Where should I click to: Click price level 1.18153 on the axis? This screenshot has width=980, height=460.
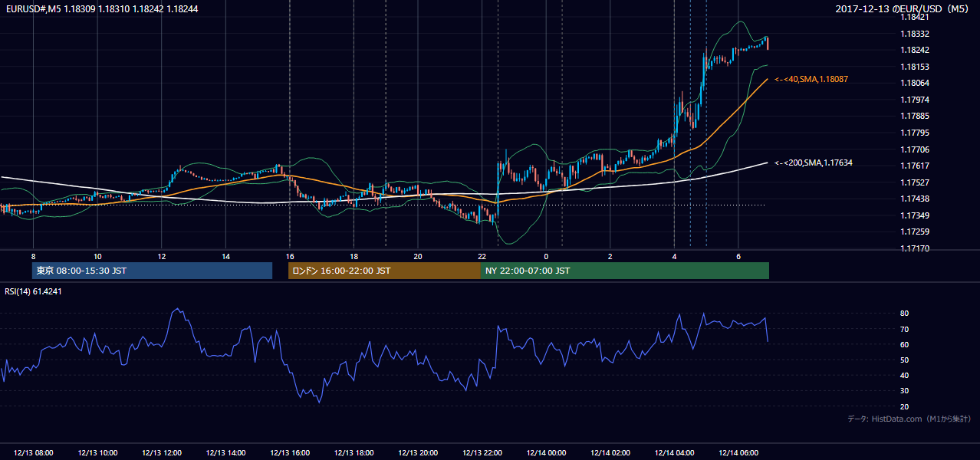914,67
